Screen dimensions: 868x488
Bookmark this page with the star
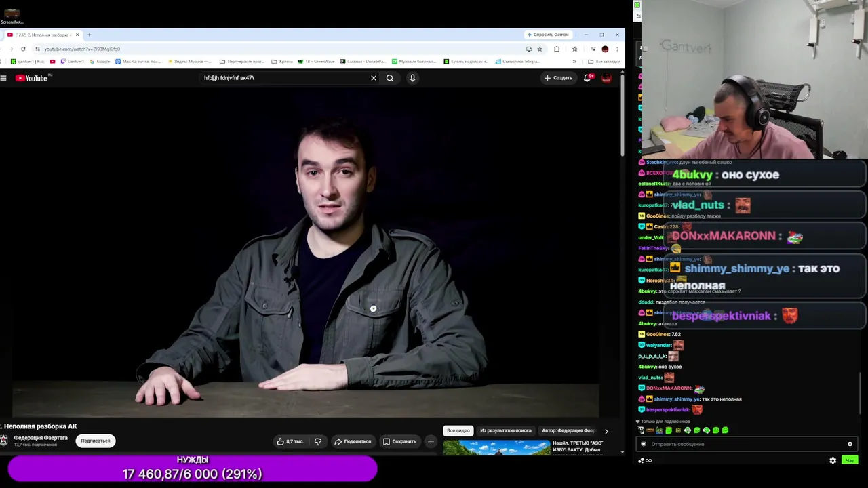(540, 49)
